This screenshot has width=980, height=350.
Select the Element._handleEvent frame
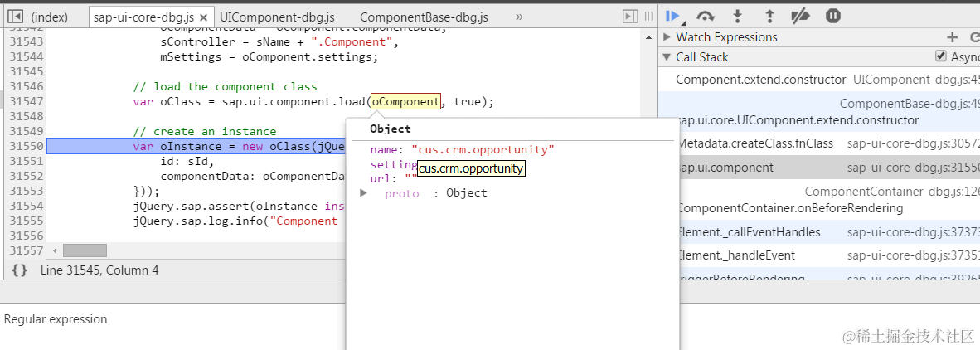tap(736, 255)
